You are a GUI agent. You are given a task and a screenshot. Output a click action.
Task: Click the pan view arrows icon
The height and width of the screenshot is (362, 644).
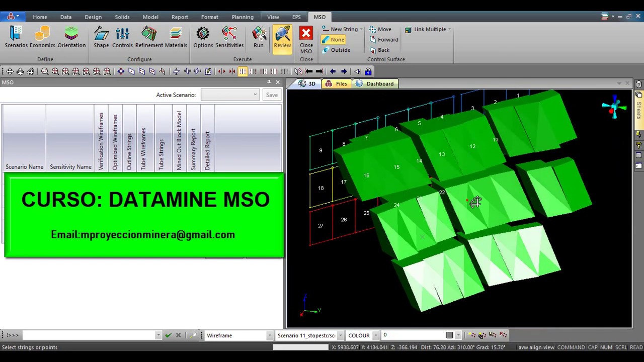tap(10, 71)
